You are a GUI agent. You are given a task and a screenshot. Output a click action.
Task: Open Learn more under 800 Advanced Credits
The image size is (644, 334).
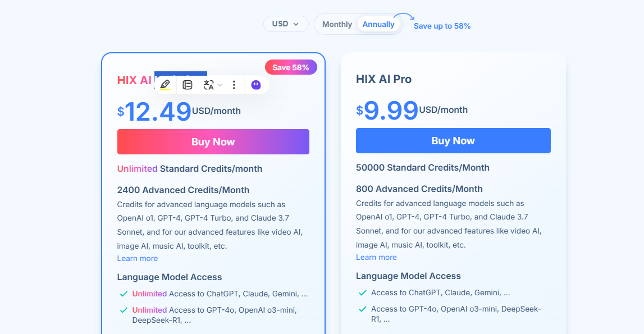click(x=376, y=257)
